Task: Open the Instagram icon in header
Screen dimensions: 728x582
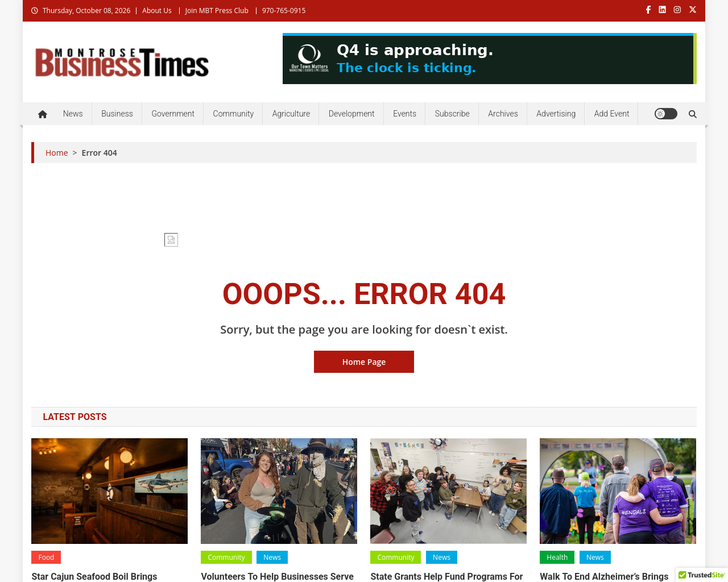Action: [x=677, y=10]
